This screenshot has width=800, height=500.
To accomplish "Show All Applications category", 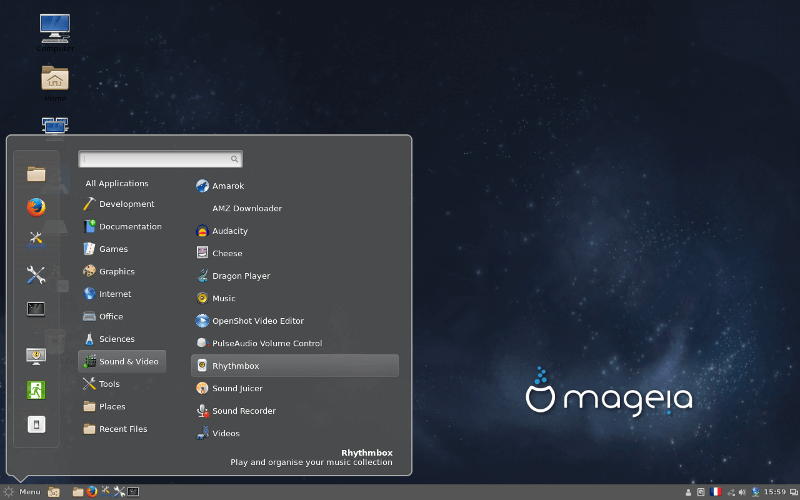I will point(117,184).
